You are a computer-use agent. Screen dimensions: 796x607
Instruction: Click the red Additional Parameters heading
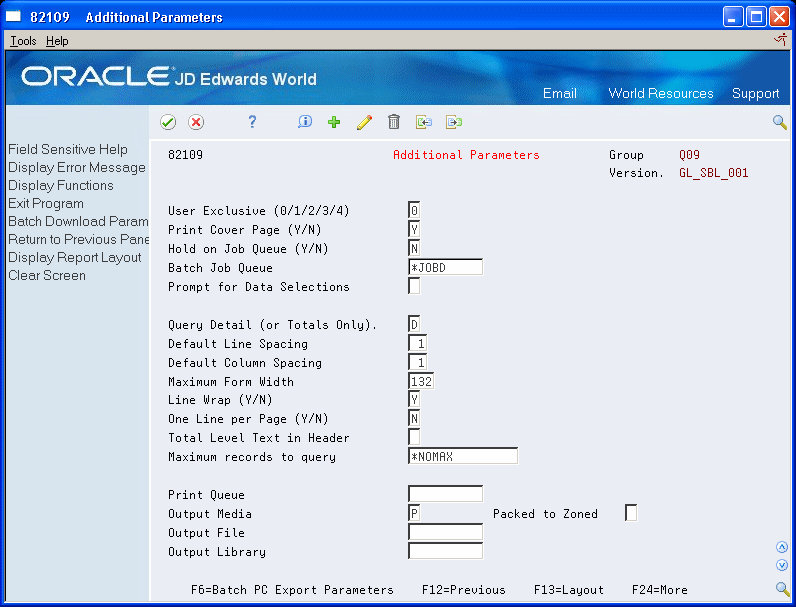466,155
